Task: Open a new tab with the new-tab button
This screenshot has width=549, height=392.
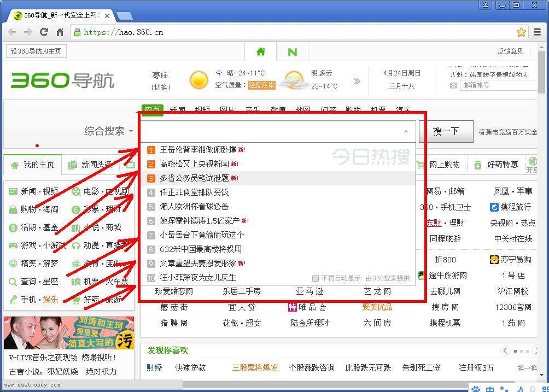Action: click(x=124, y=16)
